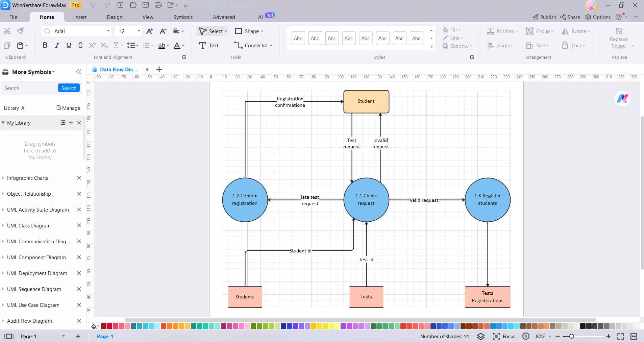
Task: Click the Cut scissors icon
Action: point(7,31)
